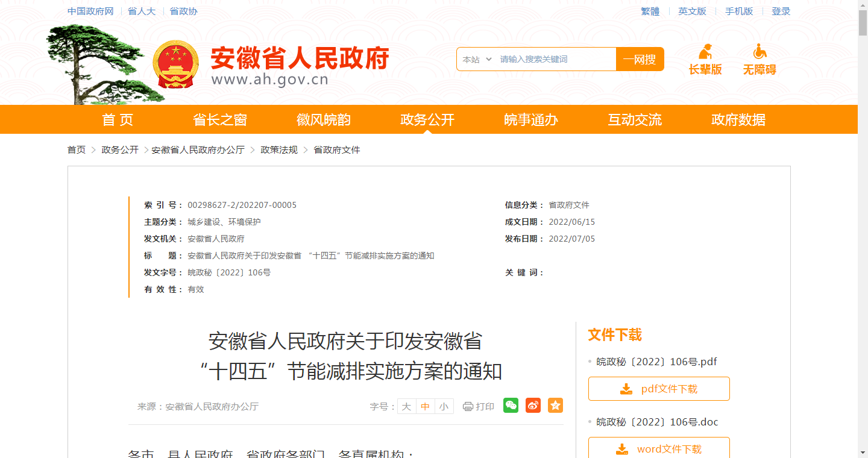Click the search keyword input field
868x458 pixels.
(555, 59)
